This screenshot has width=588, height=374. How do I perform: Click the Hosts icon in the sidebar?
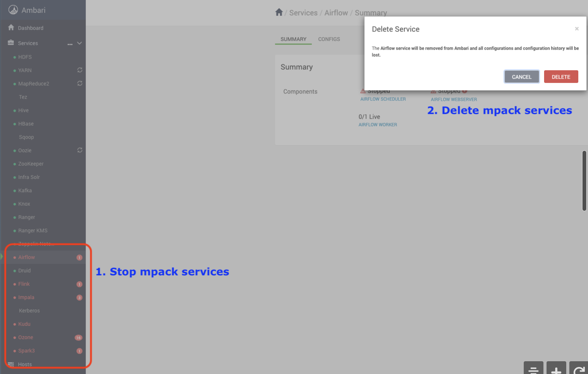click(x=11, y=364)
